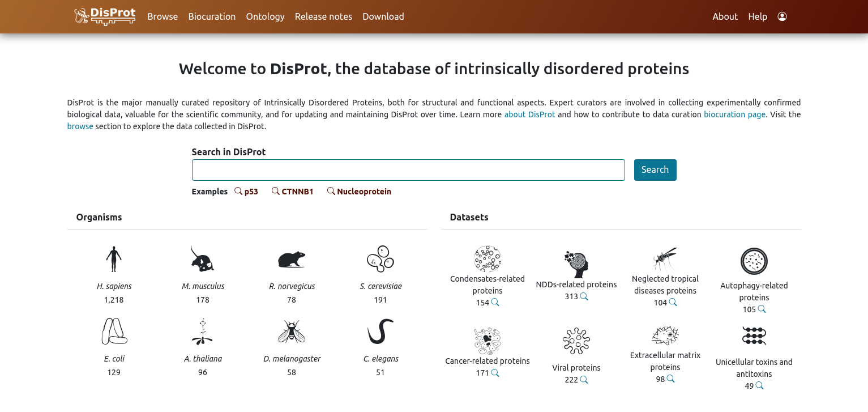868x412 pixels.
Task: Open the Unicellular toxins and antitoxins icon
Action: 754,336
